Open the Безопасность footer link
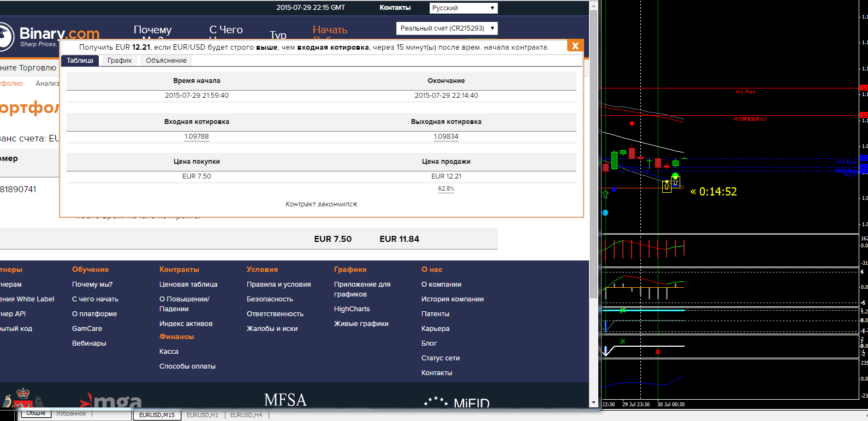 pos(270,299)
